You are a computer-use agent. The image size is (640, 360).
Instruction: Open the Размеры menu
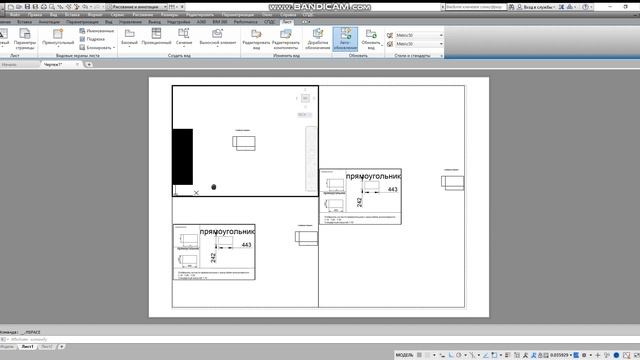tap(169, 15)
